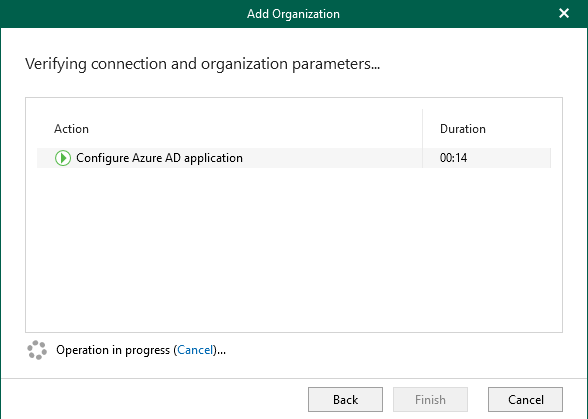This screenshot has width=588, height=419.
Task: Click the Verifying connection and organization parameters heading
Action: point(202,64)
